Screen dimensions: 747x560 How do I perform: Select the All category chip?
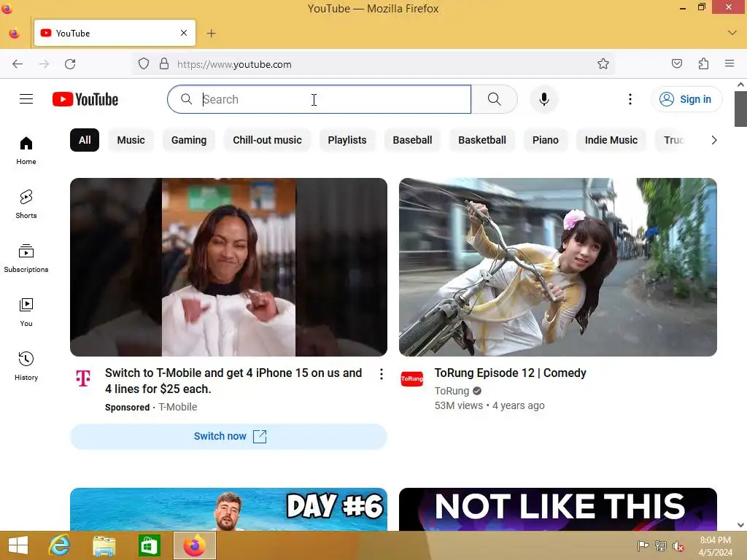coord(85,140)
